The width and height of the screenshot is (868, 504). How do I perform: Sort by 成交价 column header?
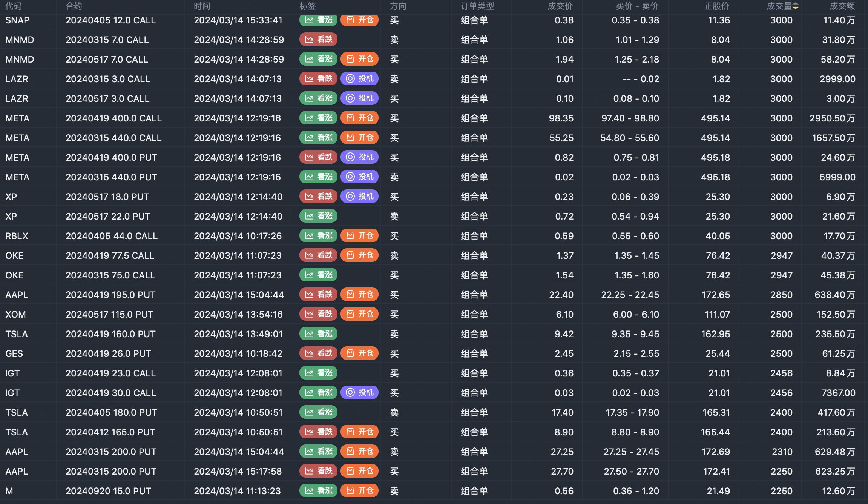click(560, 6)
